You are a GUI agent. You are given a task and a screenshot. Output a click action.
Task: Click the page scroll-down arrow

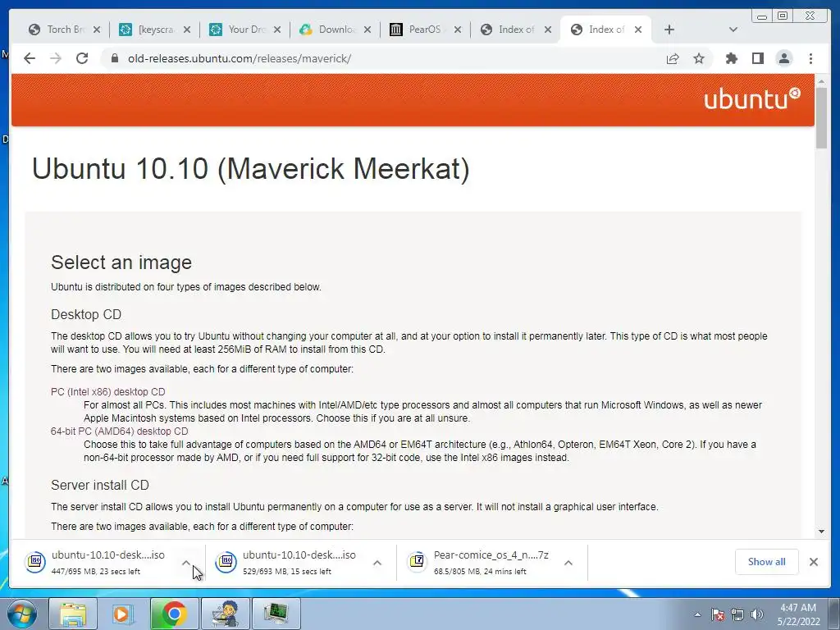point(821,532)
